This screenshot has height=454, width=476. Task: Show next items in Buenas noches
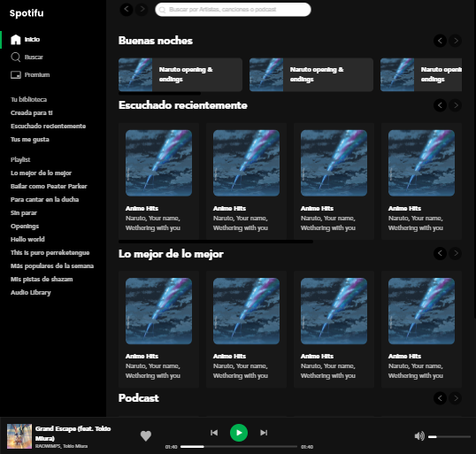coord(456,41)
